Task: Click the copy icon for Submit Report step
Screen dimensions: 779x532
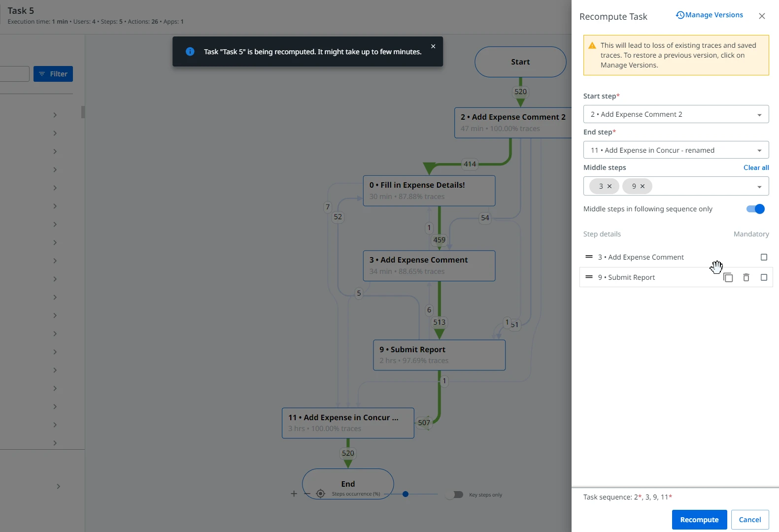Action: pos(728,277)
